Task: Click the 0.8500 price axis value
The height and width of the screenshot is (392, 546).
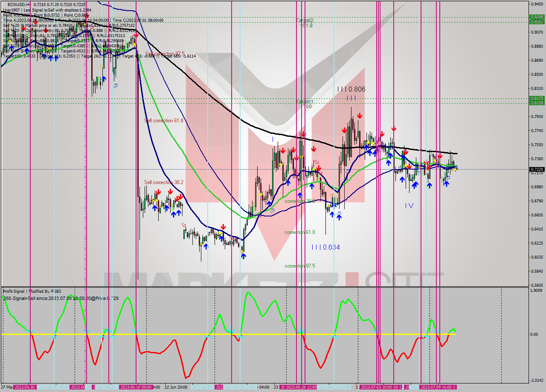Action: coord(537,74)
